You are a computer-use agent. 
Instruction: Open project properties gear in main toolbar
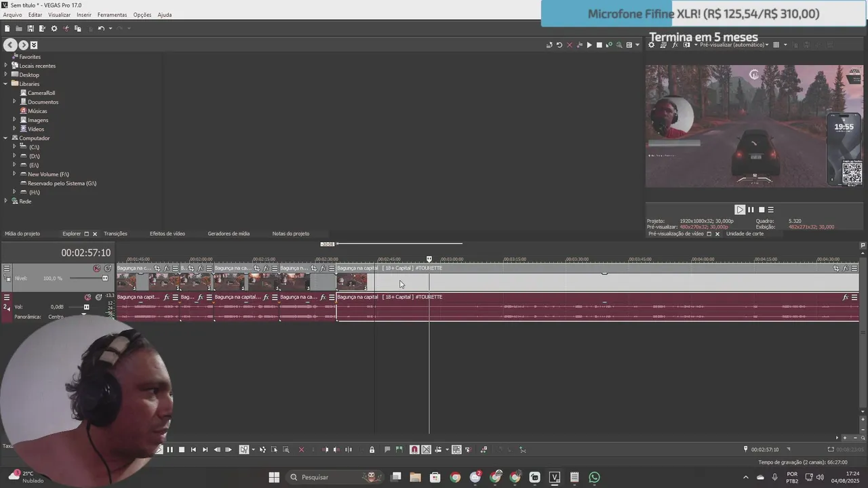coord(54,28)
